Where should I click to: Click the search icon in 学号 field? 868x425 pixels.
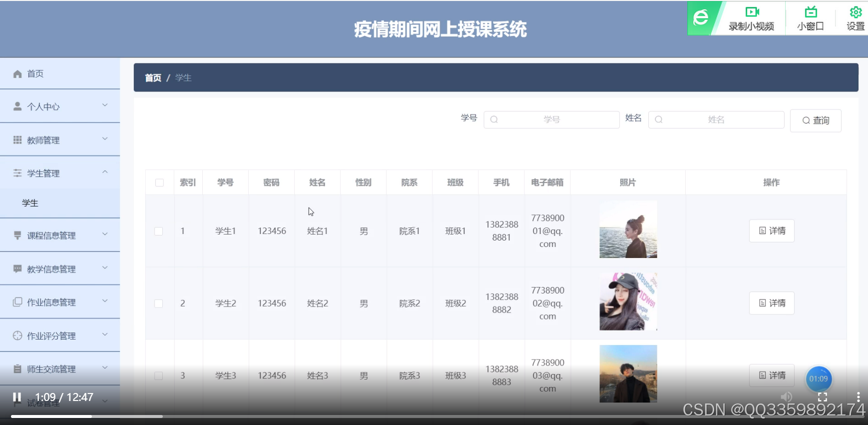[494, 119]
